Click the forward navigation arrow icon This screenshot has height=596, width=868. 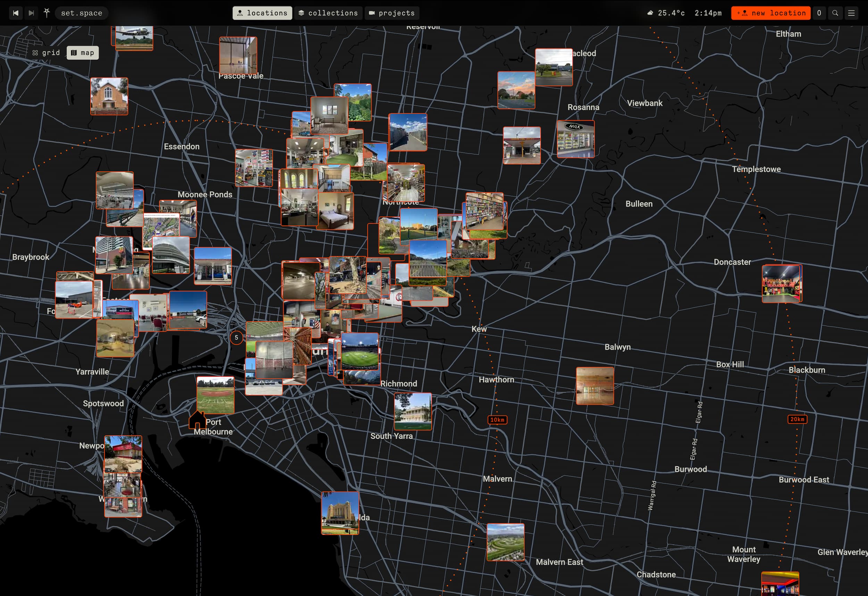[31, 13]
